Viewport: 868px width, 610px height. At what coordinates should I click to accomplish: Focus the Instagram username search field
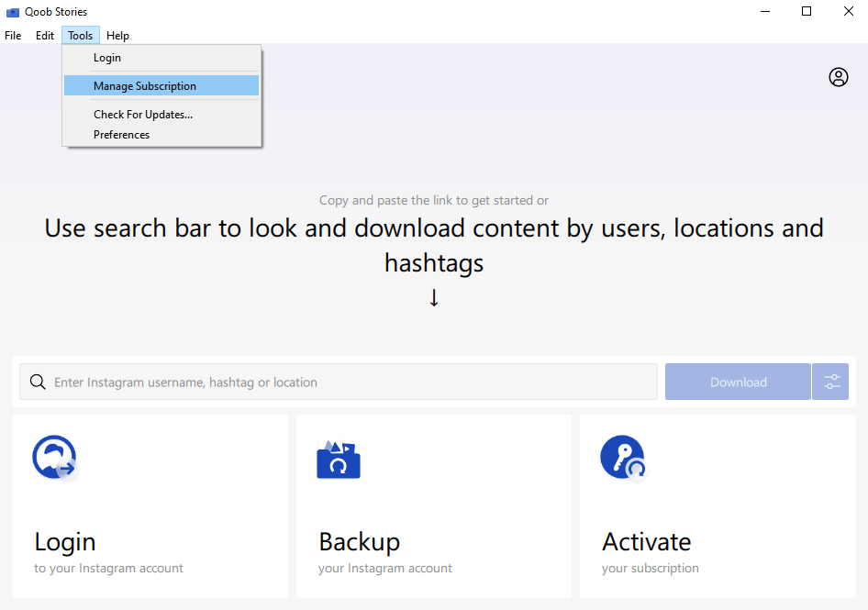coord(339,382)
